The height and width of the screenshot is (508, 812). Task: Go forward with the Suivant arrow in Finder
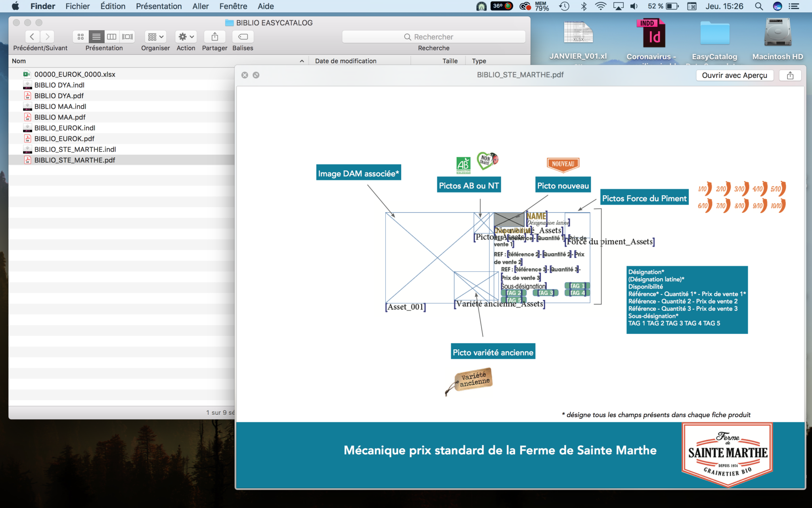pyautogui.click(x=47, y=37)
